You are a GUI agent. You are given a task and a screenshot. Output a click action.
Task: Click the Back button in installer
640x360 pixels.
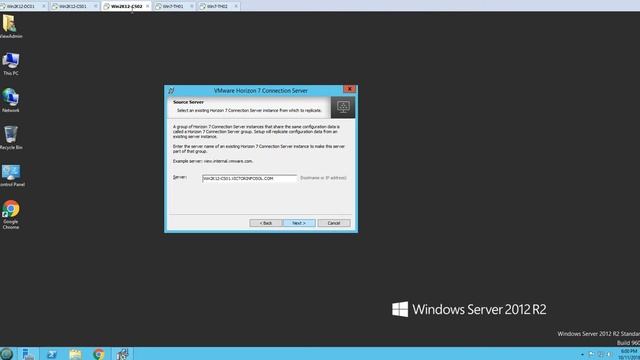click(266, 223)
